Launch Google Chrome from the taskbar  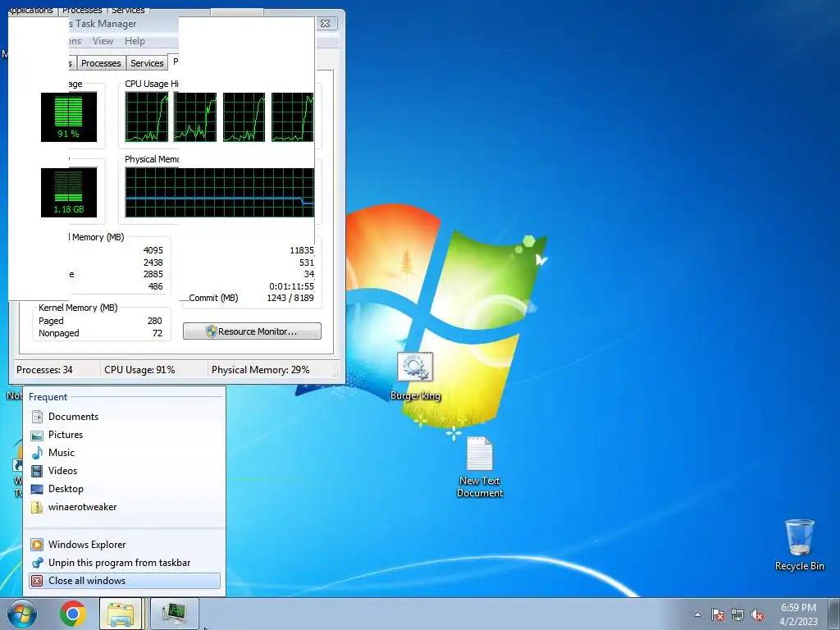click(x=73, y=614)
